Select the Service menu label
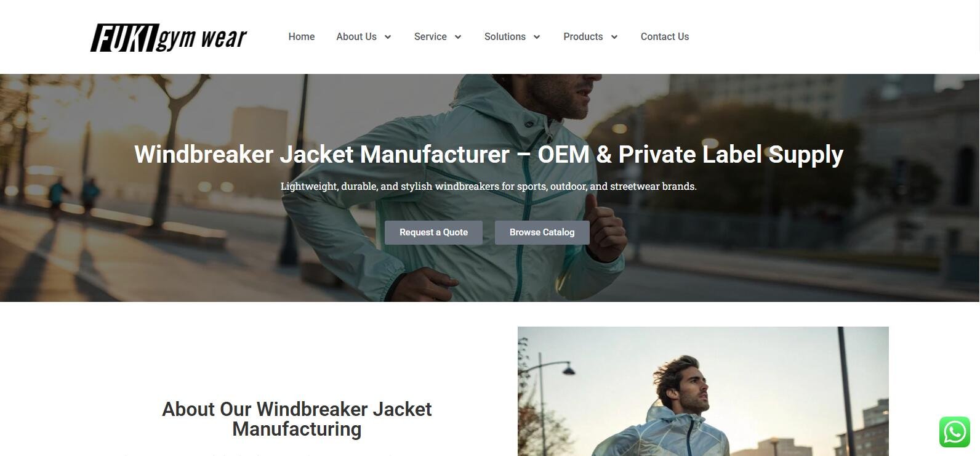Screen dimensions: 980x456 (x=430, y=37)
